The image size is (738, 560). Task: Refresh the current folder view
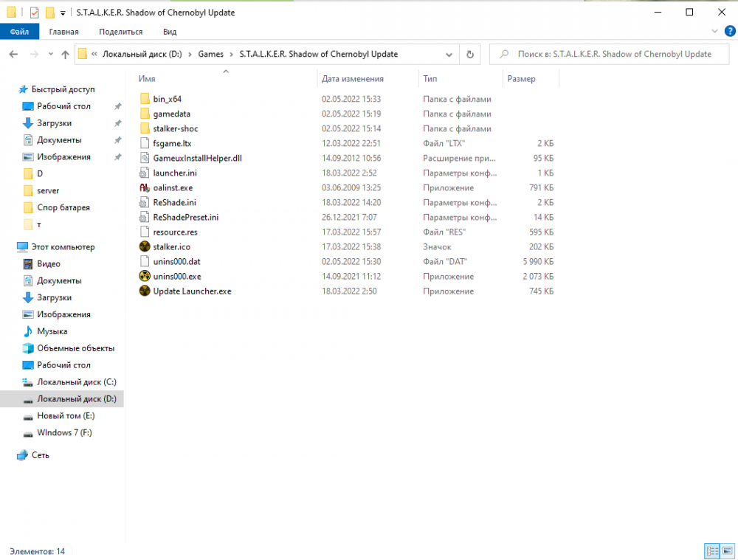click(x=469, y=54)
